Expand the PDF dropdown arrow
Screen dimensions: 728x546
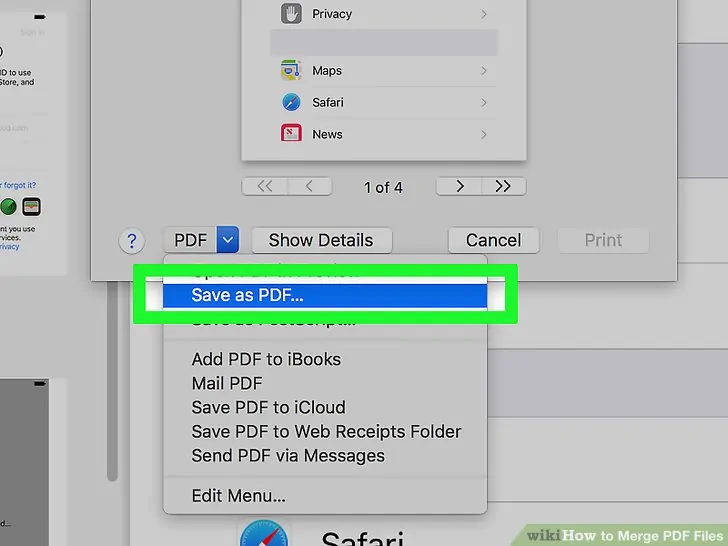[x=228, y=240]
